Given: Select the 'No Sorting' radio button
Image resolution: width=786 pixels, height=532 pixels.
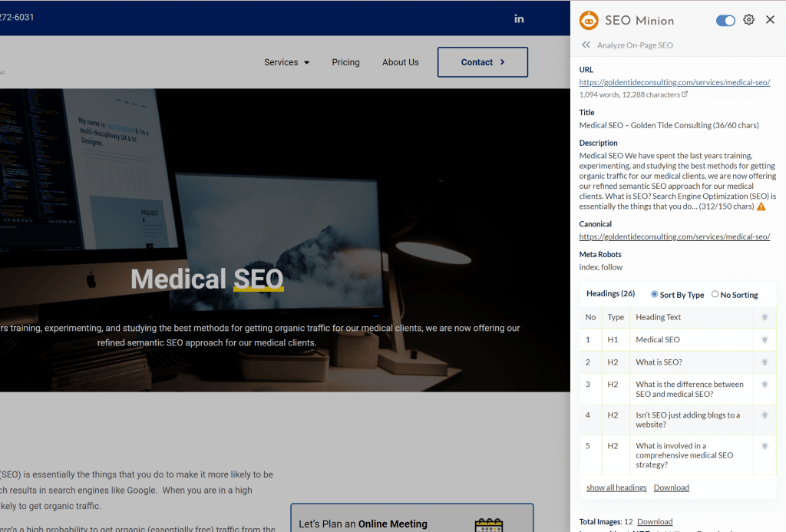Looking at the screenshot, I should coord(715,294).
